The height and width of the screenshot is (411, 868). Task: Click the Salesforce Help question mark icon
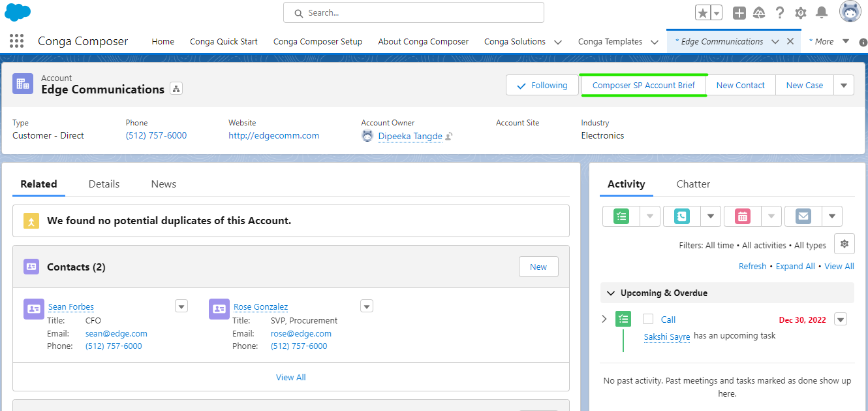tap(780, 13)
